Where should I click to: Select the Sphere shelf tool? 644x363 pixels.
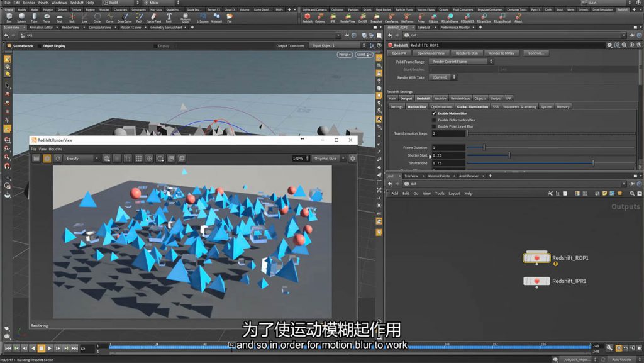[21, 18]
